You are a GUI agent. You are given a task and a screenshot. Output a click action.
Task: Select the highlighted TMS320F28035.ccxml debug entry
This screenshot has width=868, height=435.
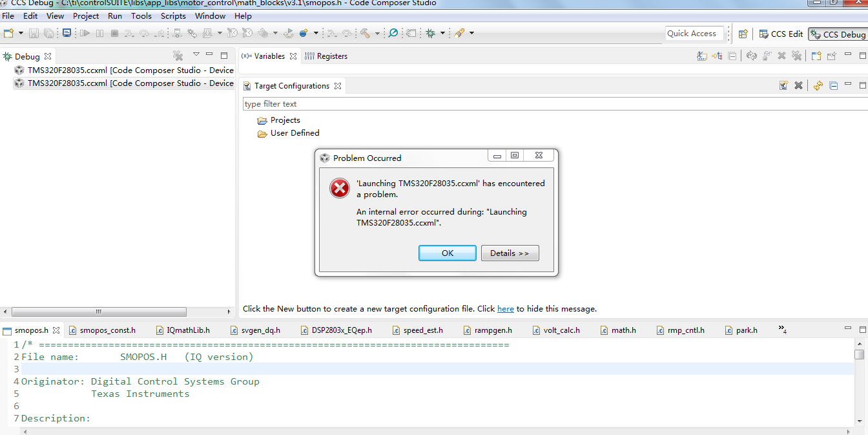[123, 83]
